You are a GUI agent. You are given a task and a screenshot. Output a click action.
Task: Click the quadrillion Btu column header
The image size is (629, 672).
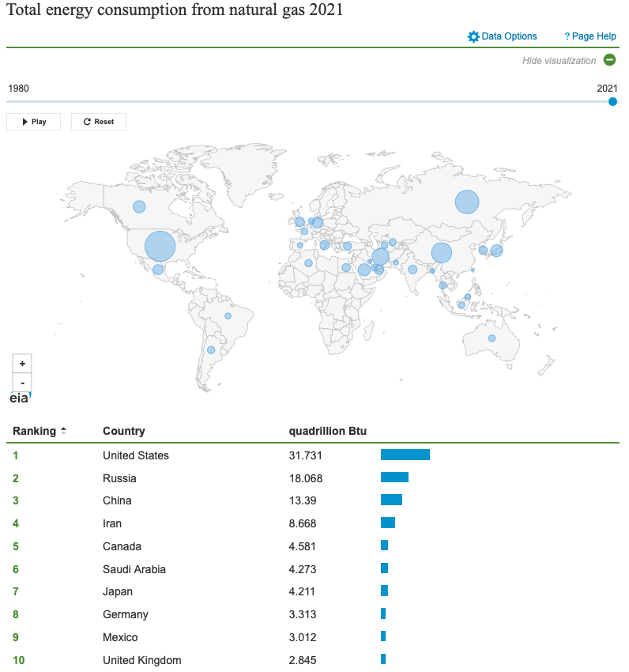click(328, 431)
